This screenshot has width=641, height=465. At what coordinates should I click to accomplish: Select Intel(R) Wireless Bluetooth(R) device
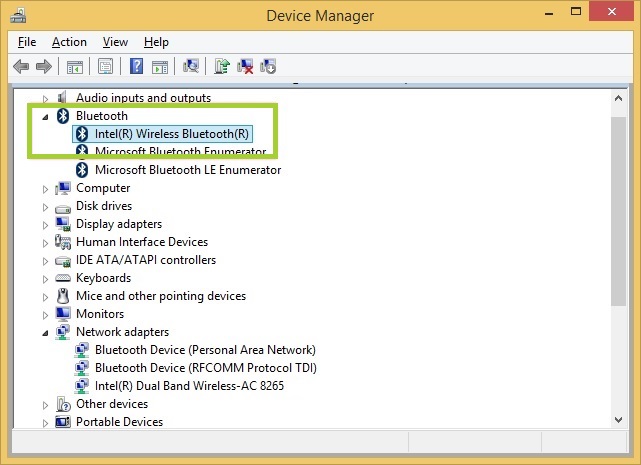tap(172, 134)
